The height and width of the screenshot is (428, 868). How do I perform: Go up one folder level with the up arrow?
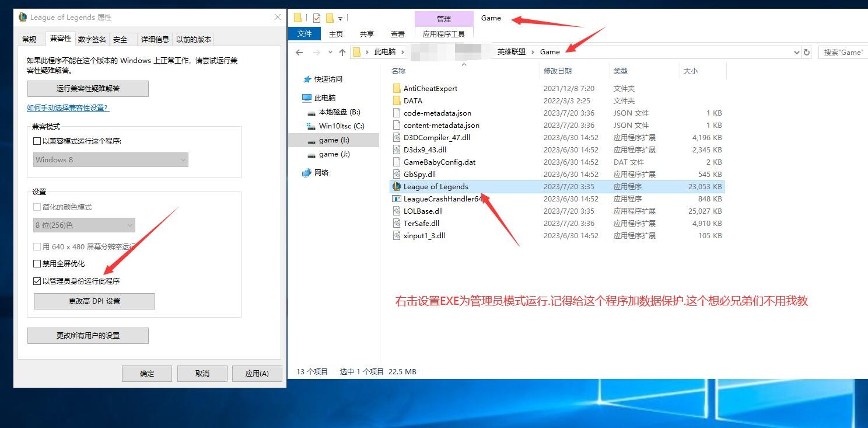pos(342,52)
